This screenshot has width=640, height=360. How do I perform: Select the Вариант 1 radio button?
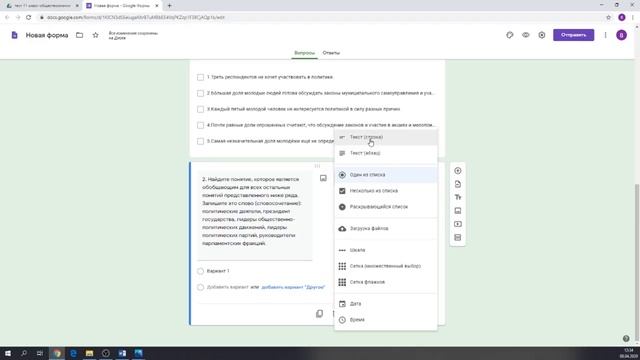pyautogui.click(x=200, y=271)
